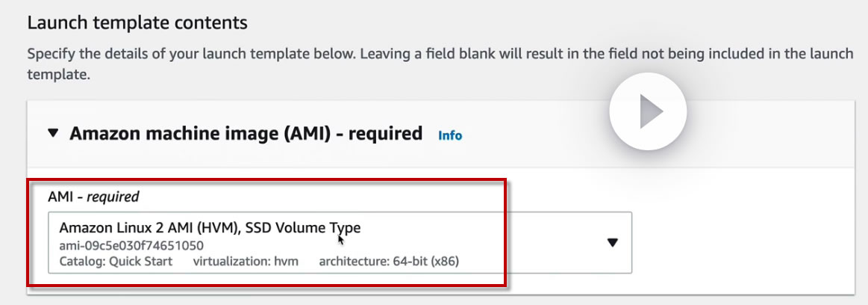Click the AMI - required field label
The image size is (868, 305).
(x=93, y=197)
